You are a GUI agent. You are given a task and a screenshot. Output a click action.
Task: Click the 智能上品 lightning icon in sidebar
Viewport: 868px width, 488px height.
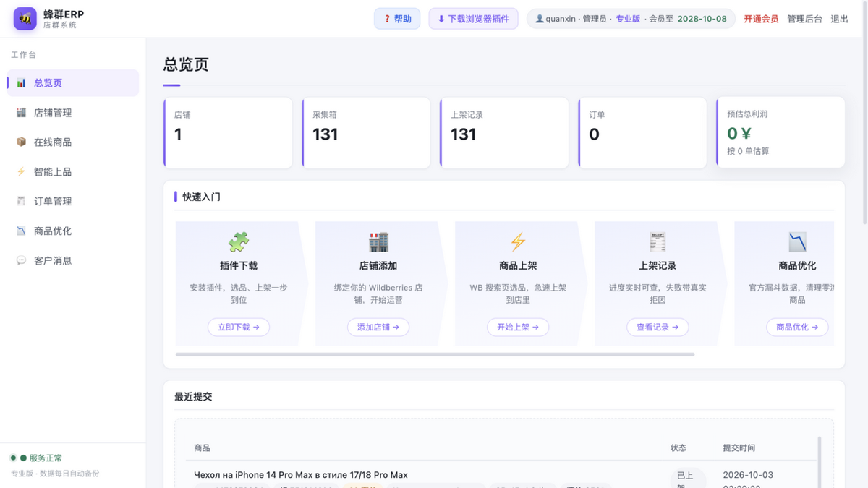point(21,172)
